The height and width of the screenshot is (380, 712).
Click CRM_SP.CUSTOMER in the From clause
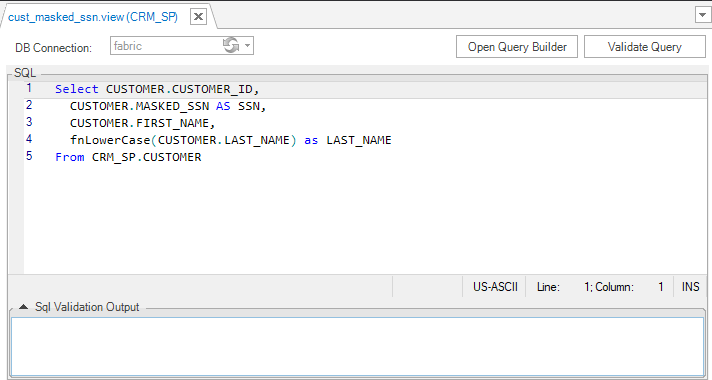147,157
